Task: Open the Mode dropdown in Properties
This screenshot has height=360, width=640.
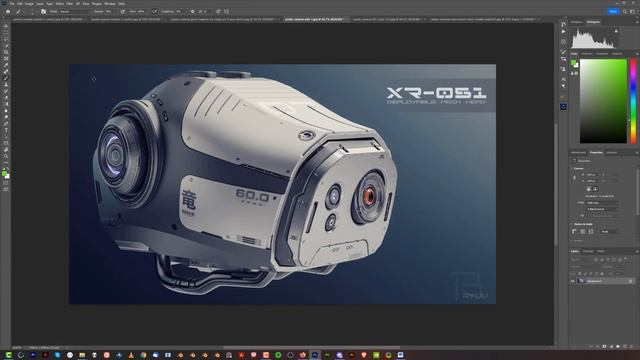Action: pos(602,203)
